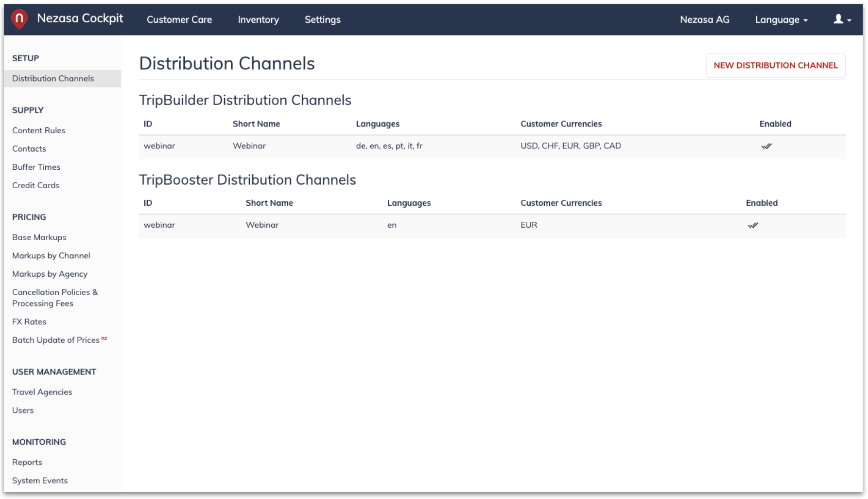Go to the Settings menu

tap(322, 19)
